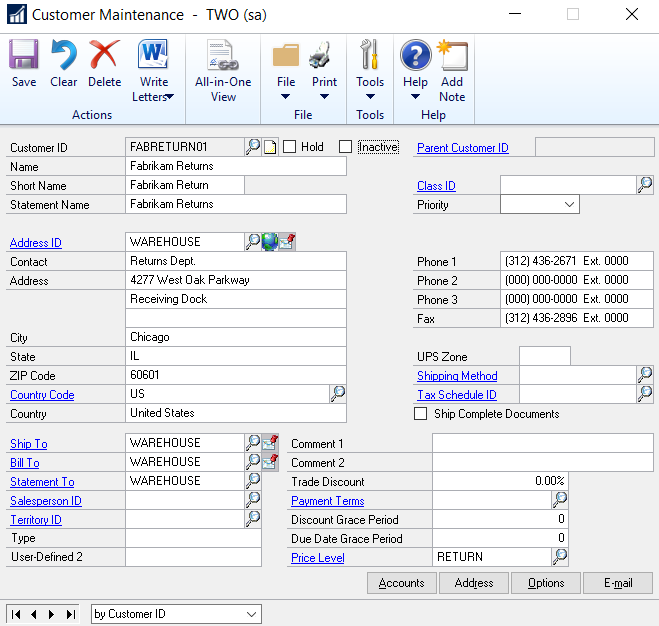Image resolution: width=659 pixels, height=626 pixels.
Task: Click the Customer ID note icon
Action: tap(270, 147)
